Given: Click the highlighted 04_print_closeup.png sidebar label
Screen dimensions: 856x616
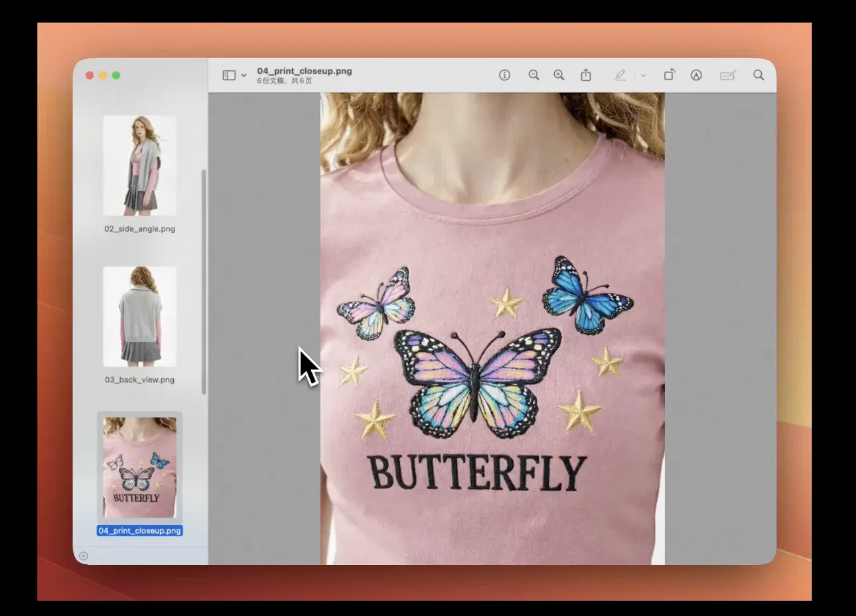Looking at the screenshot, I should click(139, 531).
